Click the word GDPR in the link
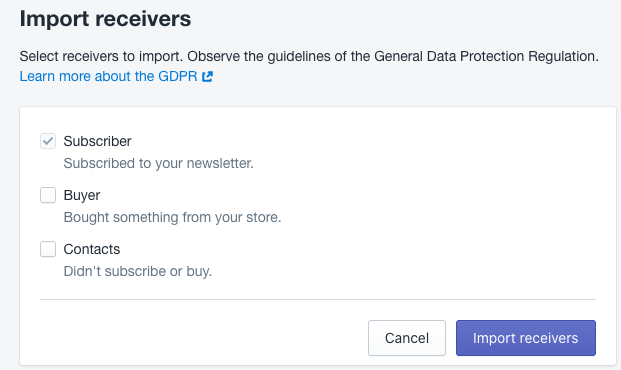This screenshot has width=621, height=370. coord(178,76)
